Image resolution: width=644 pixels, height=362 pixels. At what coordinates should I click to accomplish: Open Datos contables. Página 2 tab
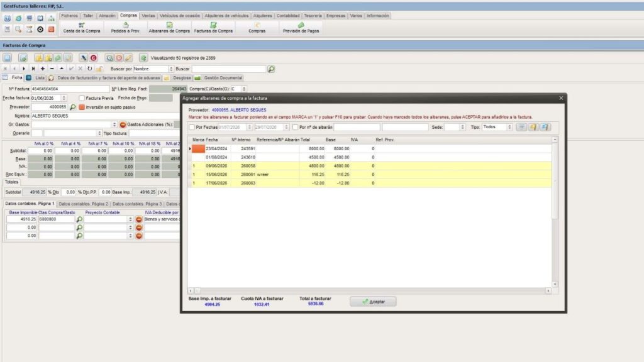(84, 204)
